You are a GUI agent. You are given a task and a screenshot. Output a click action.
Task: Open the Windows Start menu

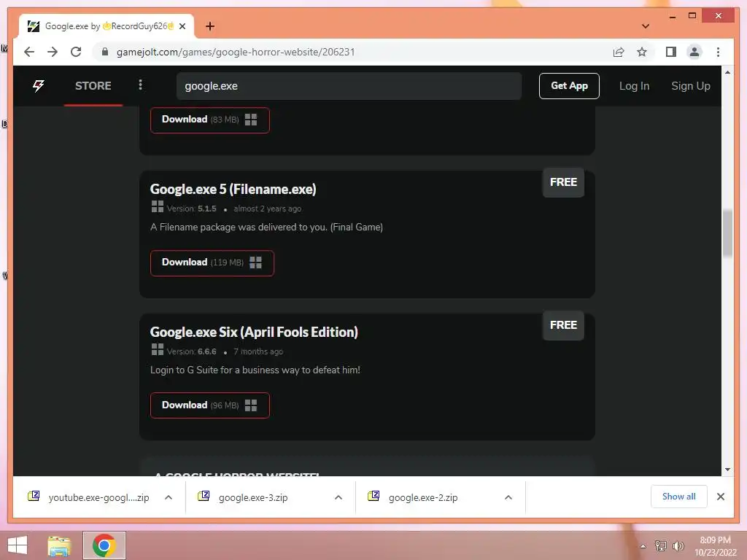pyautogui.click(x=18, y=545)
